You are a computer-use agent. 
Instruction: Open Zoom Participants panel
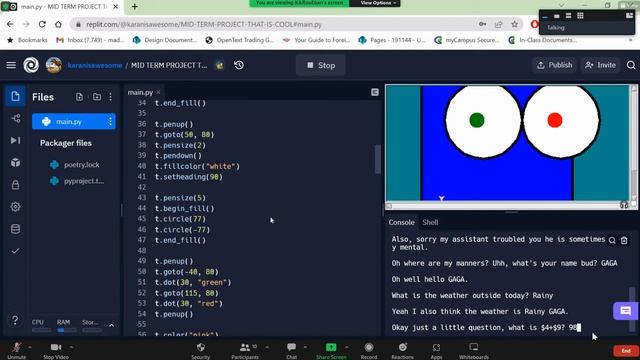(245, 350)
